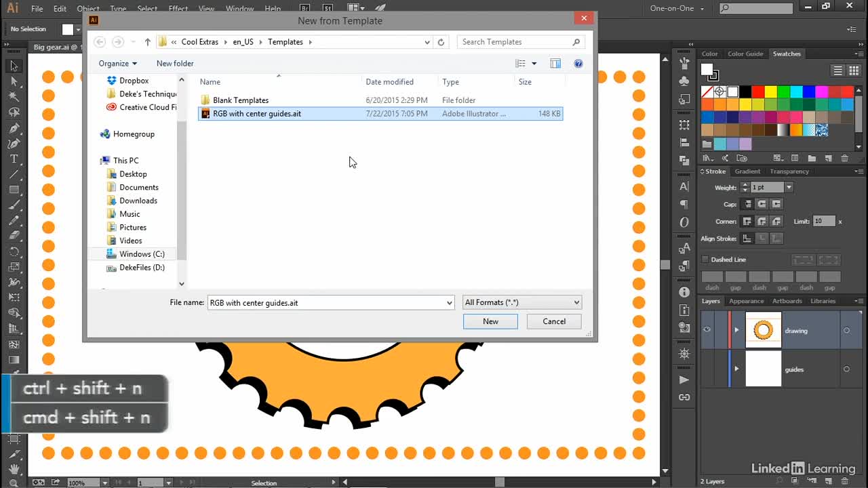Open the view options dropdown arrow
This screenshot has width=868, height=488.
tap(534, 64)
